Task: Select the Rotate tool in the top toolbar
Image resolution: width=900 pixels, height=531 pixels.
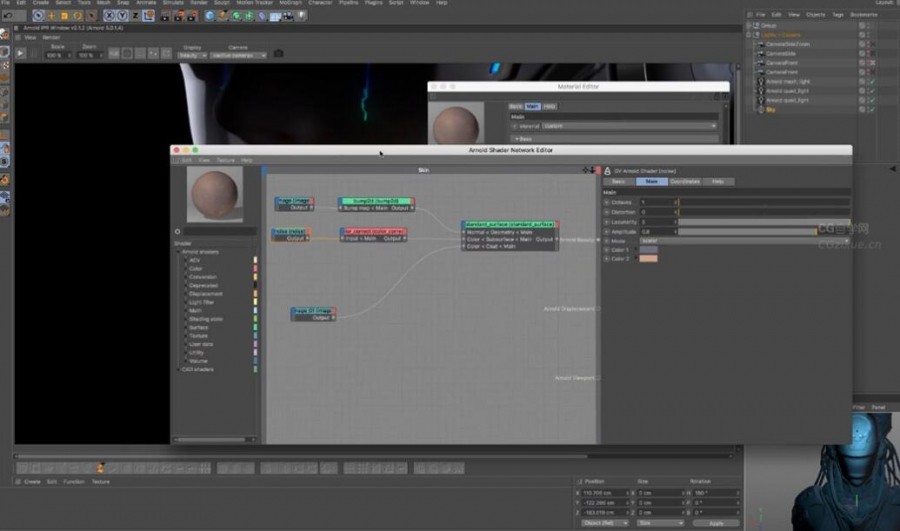Action: pyautogui.click(x=77, y=16)
